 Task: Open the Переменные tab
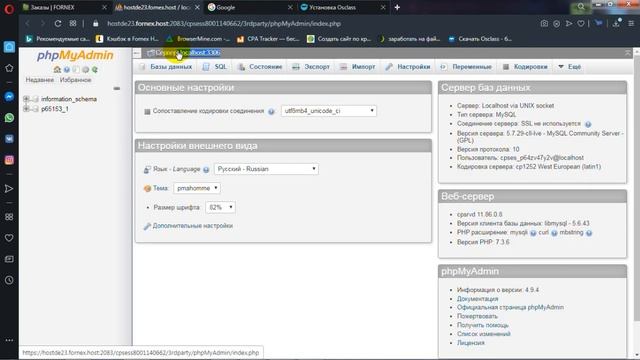466,67
